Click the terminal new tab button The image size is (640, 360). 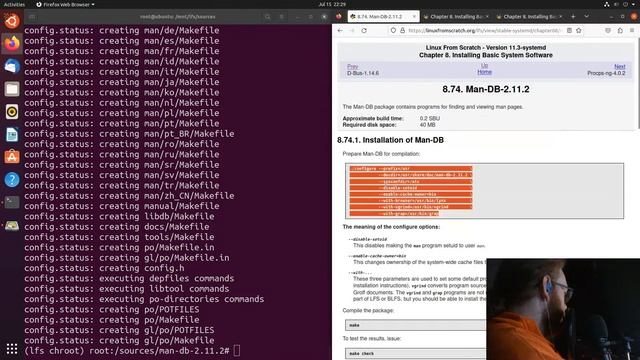[x=32, y=17]
